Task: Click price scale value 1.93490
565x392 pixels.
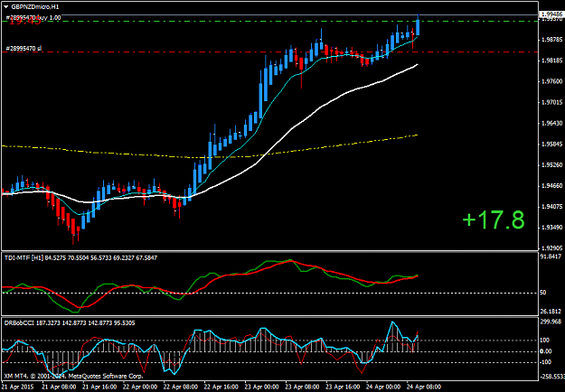Action: tap(551, 228)
